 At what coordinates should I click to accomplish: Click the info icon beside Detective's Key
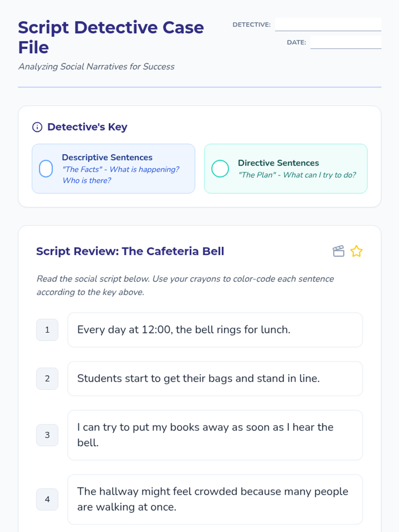(37, 127)
